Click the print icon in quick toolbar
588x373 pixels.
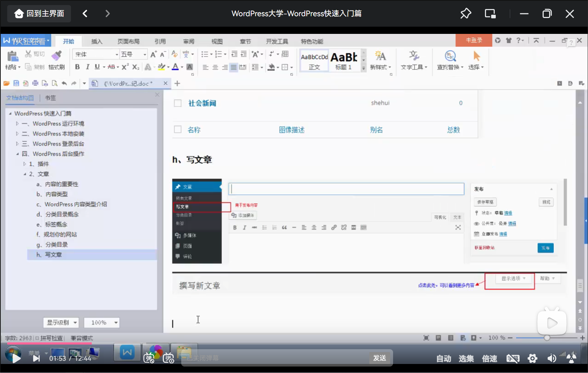click(x=35, y=83)
